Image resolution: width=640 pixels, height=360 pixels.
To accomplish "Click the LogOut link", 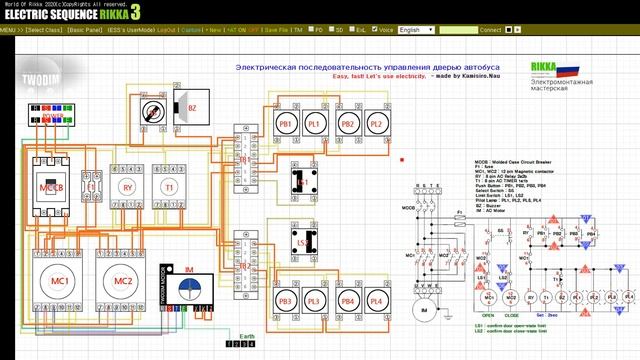I will tap(166, 30).
